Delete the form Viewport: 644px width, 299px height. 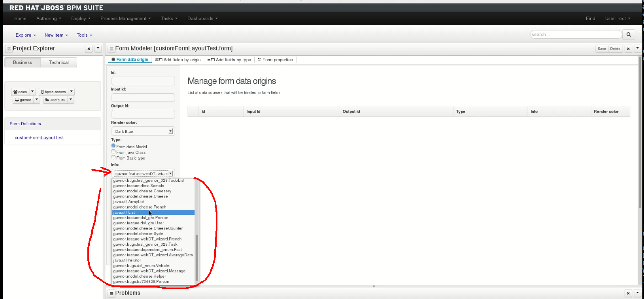[x=615, y=49]
